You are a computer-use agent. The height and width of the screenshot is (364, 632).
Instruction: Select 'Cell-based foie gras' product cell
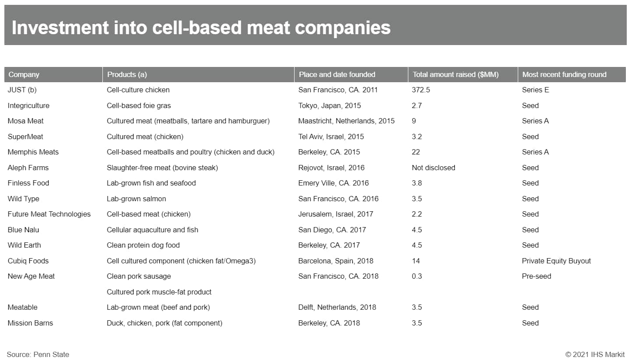click(x=139, y=105)
